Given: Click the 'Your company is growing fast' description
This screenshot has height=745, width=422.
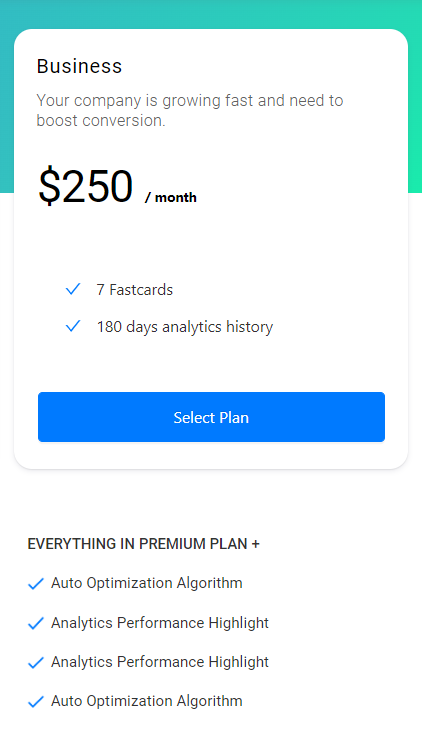Looking at the screenshot, I should [190, 110].
